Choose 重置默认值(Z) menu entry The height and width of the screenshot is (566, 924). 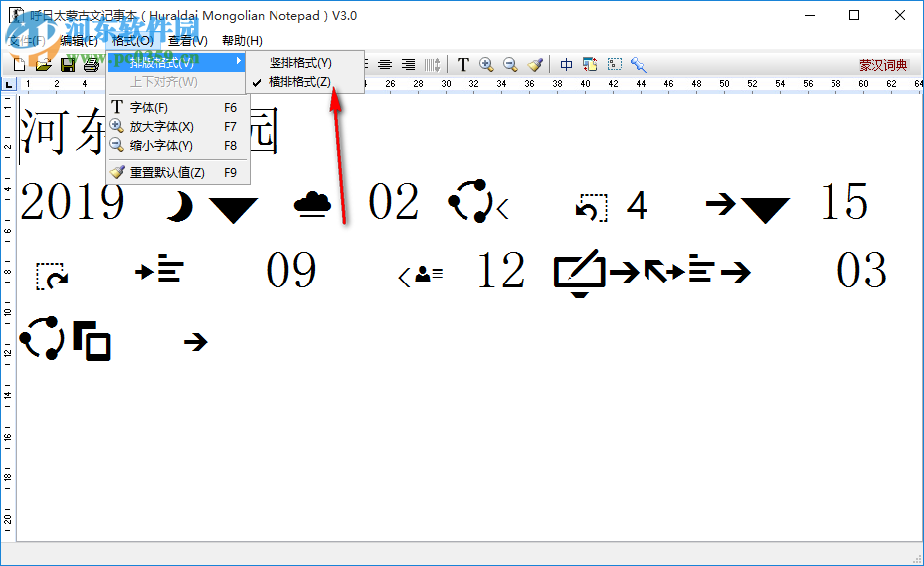tap(167, 172)
